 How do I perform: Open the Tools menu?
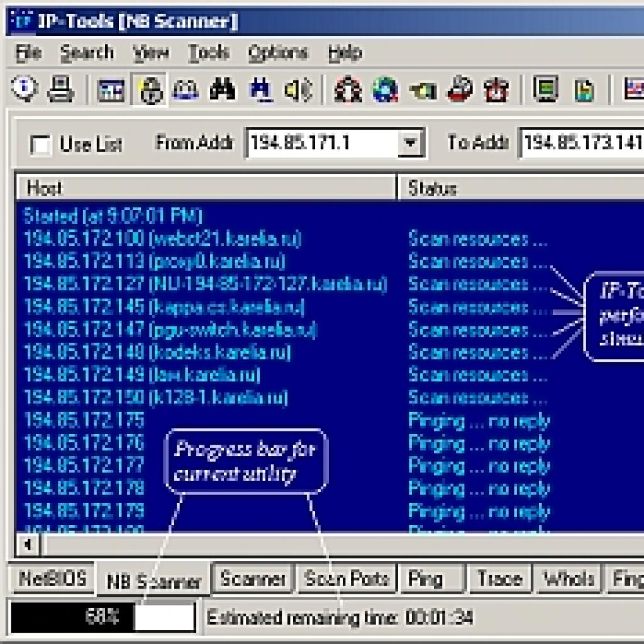(x=208, y=53)
